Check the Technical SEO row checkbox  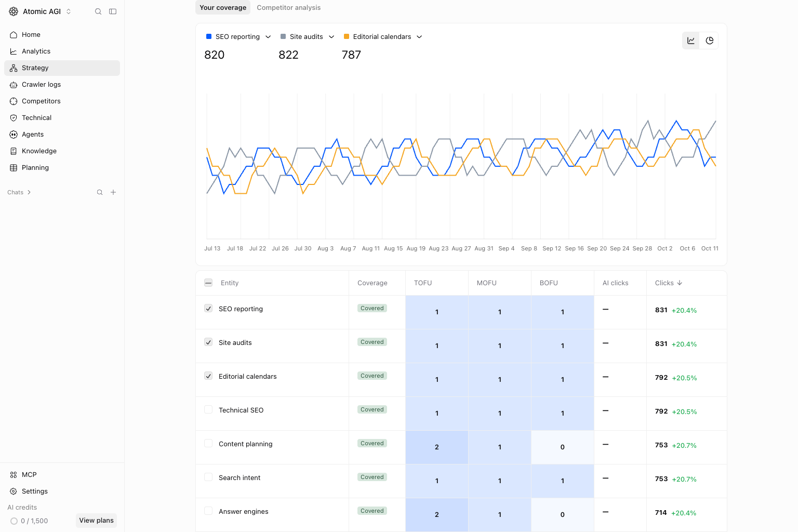[x=208, y=409]
